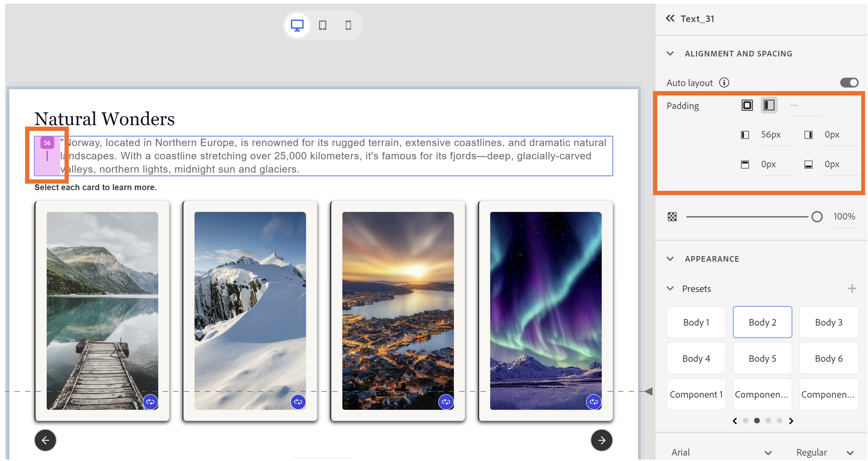Screen dimensions: 868x461
Task: Switch to desktop device preview
Action: coord(297,25)
